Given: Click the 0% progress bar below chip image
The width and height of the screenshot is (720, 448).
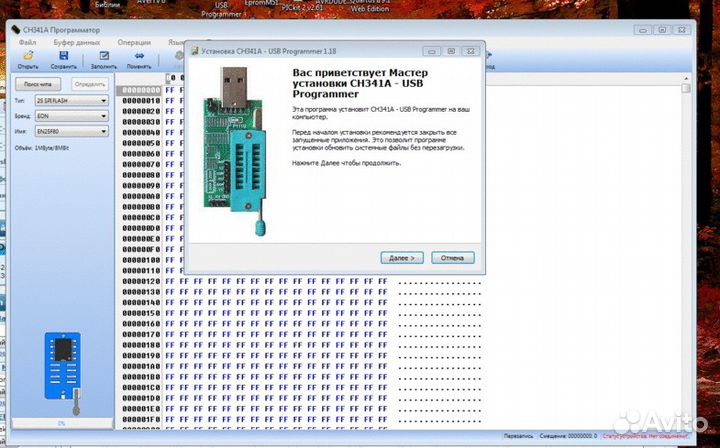Looking at the screenshot, I should click(62, 423).
